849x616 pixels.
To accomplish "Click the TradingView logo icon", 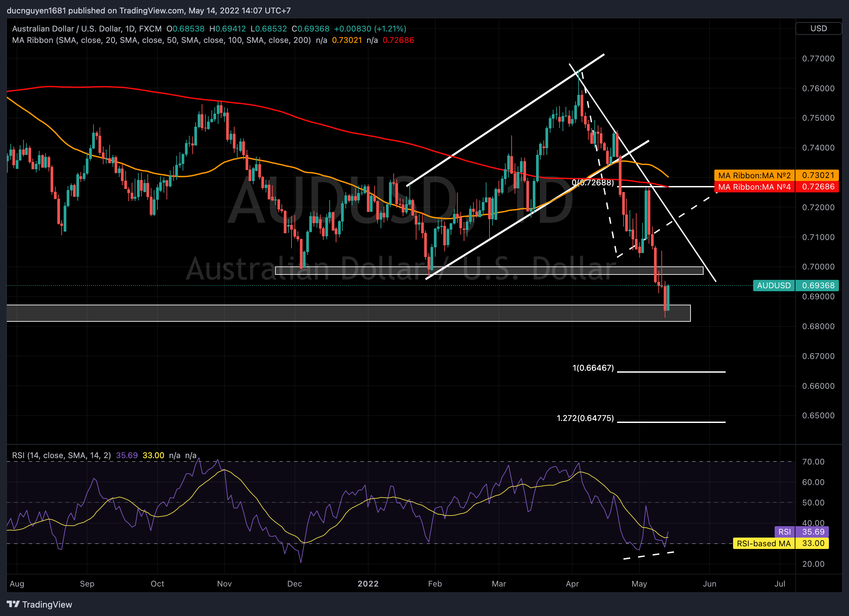I will pyautogui.click(x=13, y=604).
